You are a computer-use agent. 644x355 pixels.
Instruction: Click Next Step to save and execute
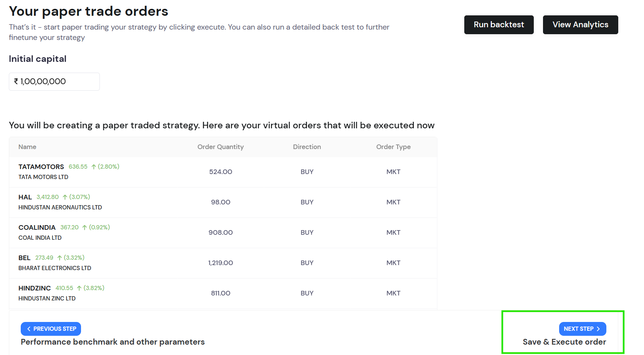(582, 328)
